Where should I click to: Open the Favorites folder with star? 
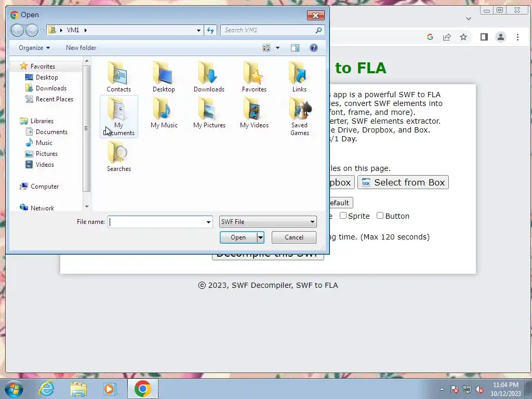pyautogui.click(x=254, y=77)
